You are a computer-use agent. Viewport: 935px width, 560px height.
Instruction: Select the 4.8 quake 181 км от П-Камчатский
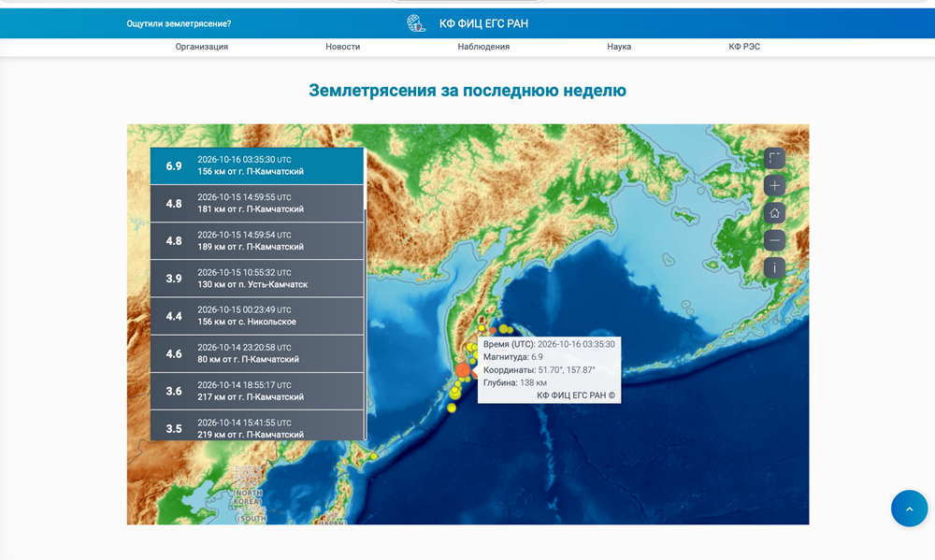[256, 204]
